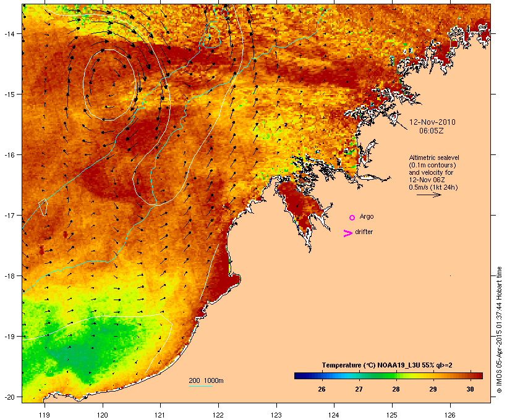Click longitude axis label 124
Viewport: 507px width, 420px height.
(x=334, y=415)
